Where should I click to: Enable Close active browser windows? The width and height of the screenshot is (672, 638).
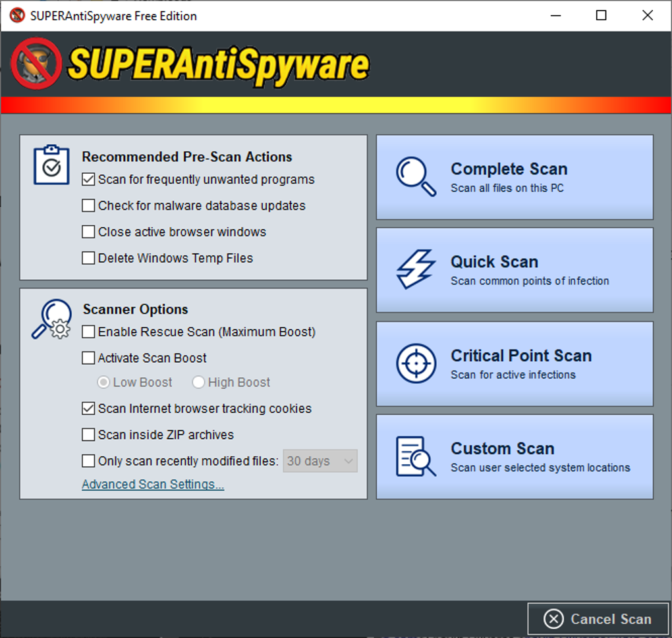point(88,232)
